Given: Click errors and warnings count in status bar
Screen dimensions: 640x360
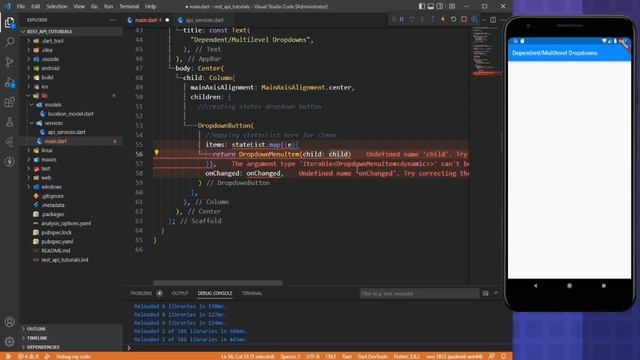Looking at the screenshot, I should 28,356.
